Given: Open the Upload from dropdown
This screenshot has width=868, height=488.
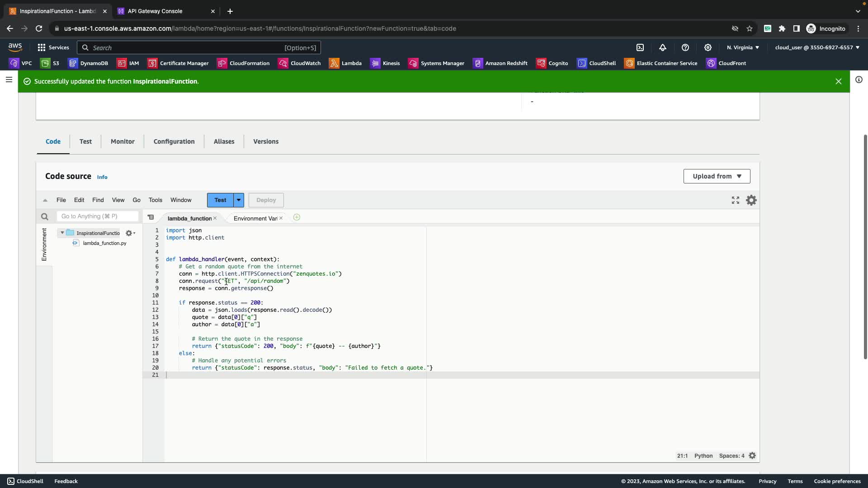Looking at the screenshot, I should coord(717,176).
